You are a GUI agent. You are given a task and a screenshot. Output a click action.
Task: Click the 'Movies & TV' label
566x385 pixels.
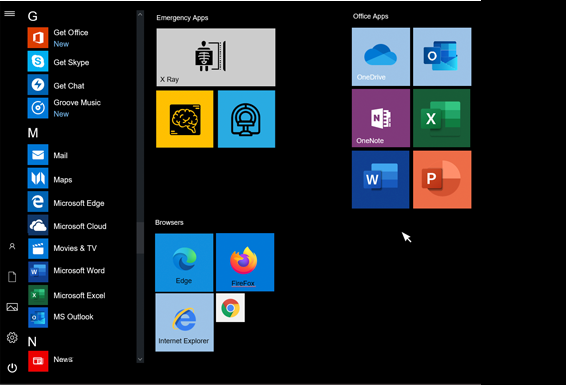[75, 248]
